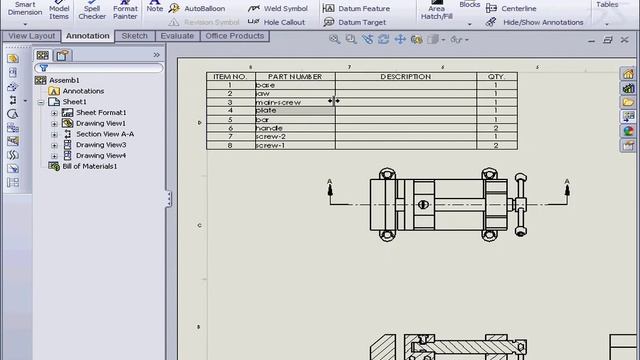Switch to the Office Products tab
This screenshot has height=360, width=640.
(x=235, y=36)
